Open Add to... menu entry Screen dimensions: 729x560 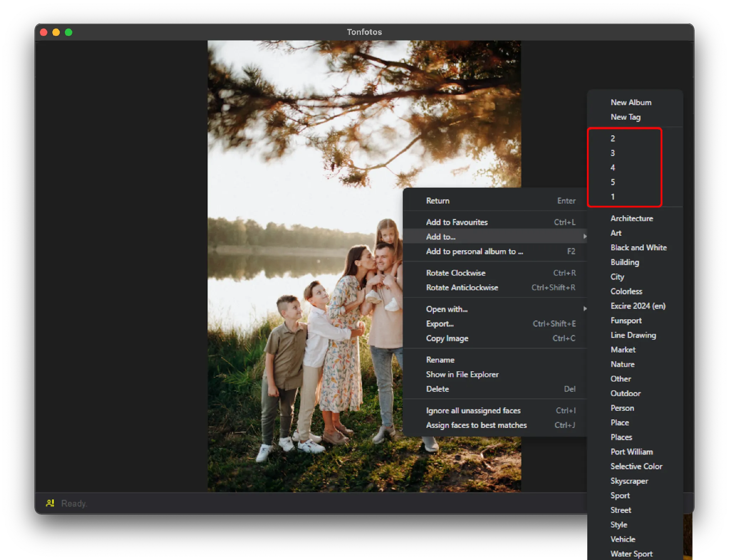(495, 236)
